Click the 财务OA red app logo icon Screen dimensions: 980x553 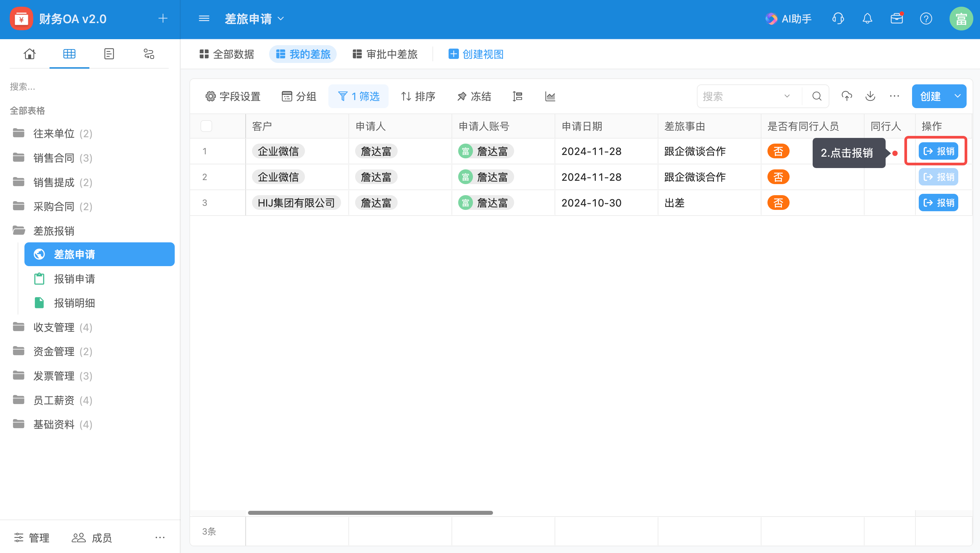click(21, 19)
